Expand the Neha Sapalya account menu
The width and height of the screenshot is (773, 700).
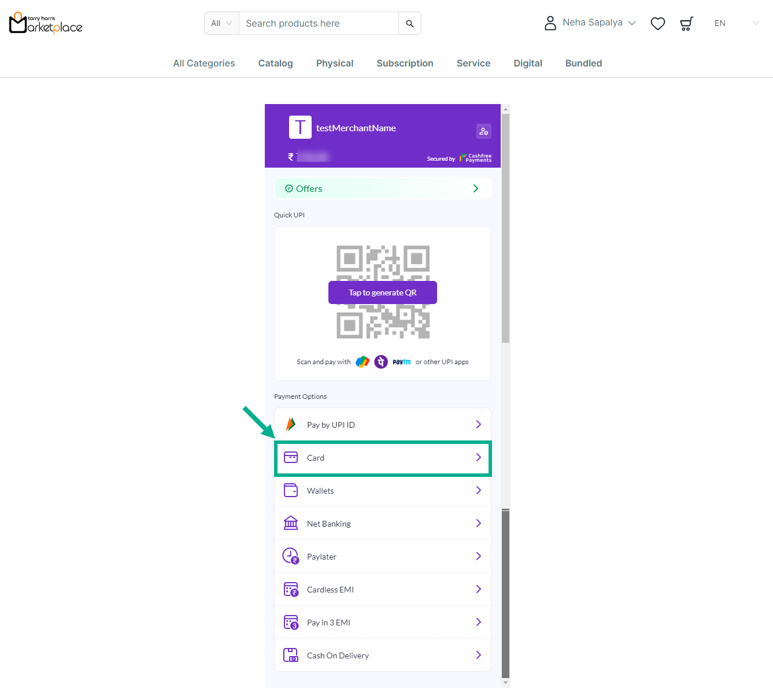(x=590, y=23)
